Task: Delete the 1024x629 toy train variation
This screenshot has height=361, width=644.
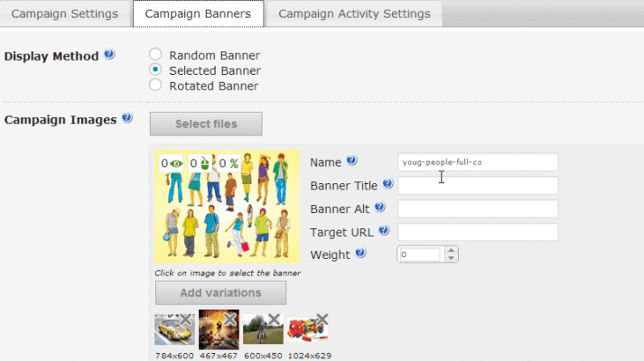Action: pos(321,319)
